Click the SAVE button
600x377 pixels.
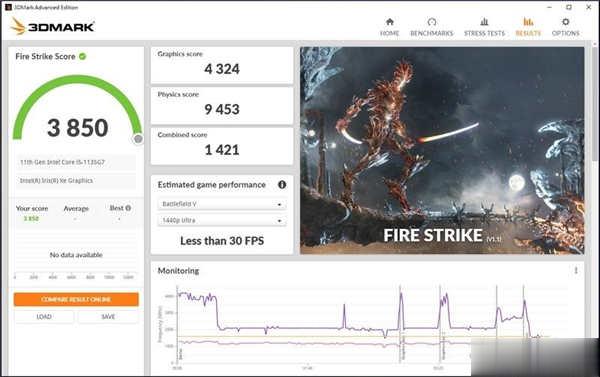[108, 317]
